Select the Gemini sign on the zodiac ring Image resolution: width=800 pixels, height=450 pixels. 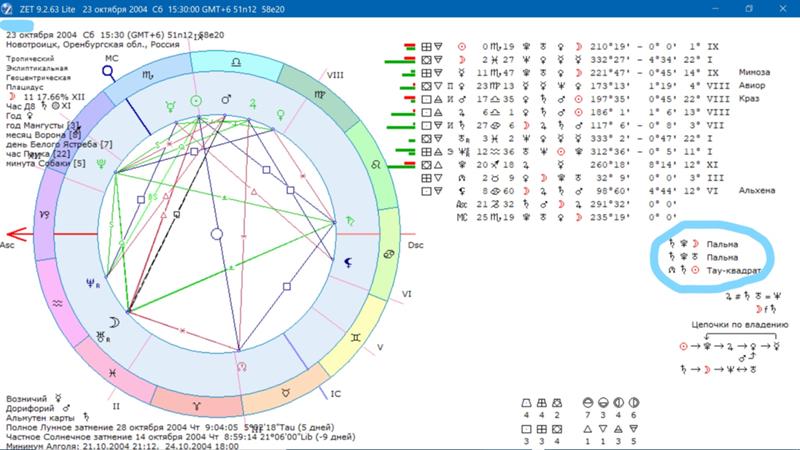tap(356, 337)
